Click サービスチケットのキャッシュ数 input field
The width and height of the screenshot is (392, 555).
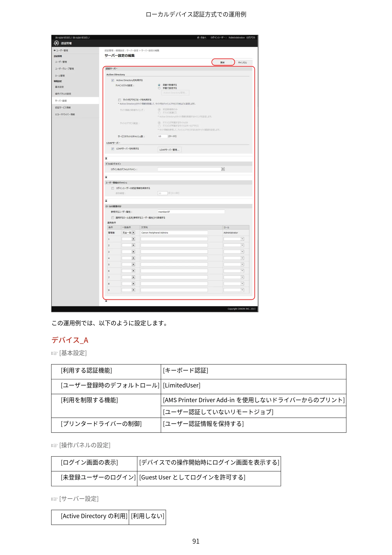(162, 136)
